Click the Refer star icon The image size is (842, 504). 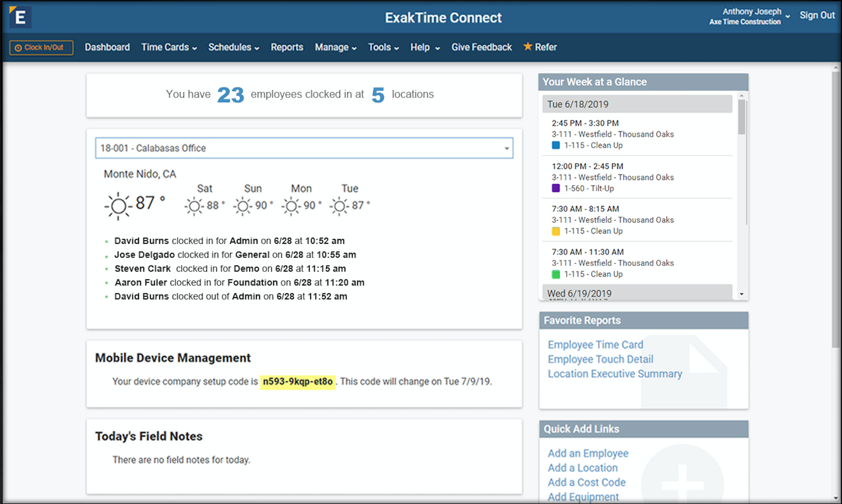527,46
